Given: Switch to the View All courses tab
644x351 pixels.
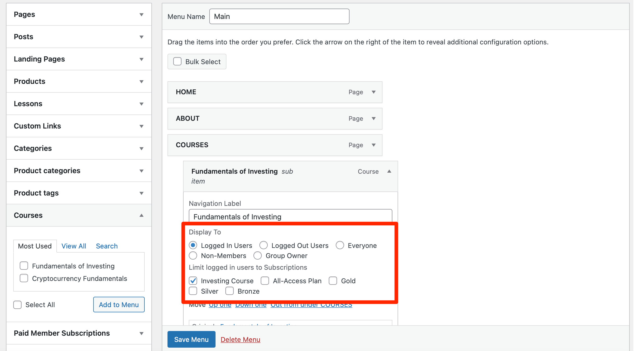Looking at the screenshot, I should pyautogui.click(x=74, y=246).
